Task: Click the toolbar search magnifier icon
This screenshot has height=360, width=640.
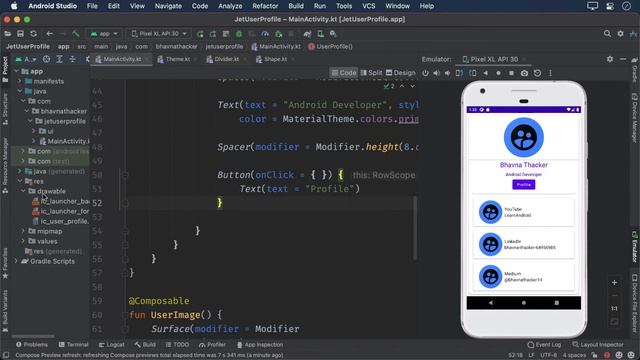Action: pos(607,33)
